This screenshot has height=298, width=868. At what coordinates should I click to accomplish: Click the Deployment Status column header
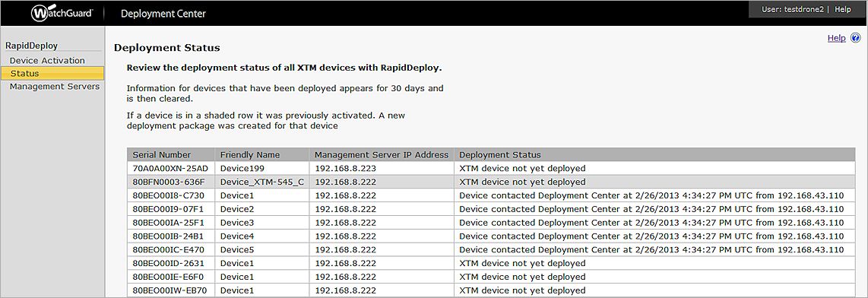pyautogui.click(x=654, y=154)
